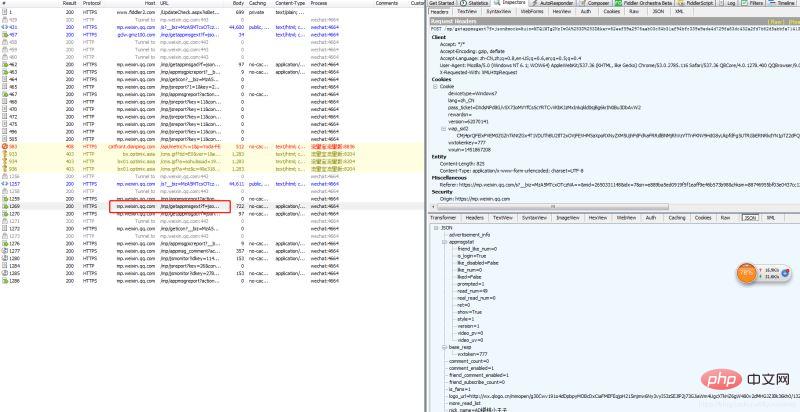Select session 1280 jsmonitor row
The height and width of the screenshot is (412, 800).
click(212, 259)
